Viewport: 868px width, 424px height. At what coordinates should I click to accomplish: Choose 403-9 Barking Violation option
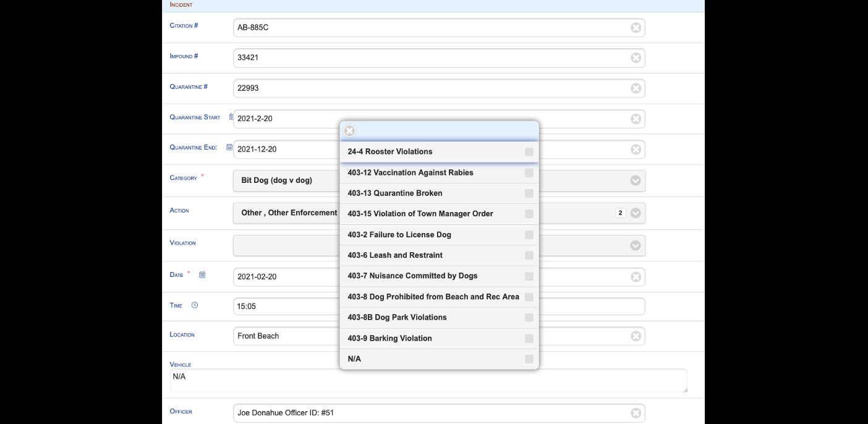pos(389,339)
